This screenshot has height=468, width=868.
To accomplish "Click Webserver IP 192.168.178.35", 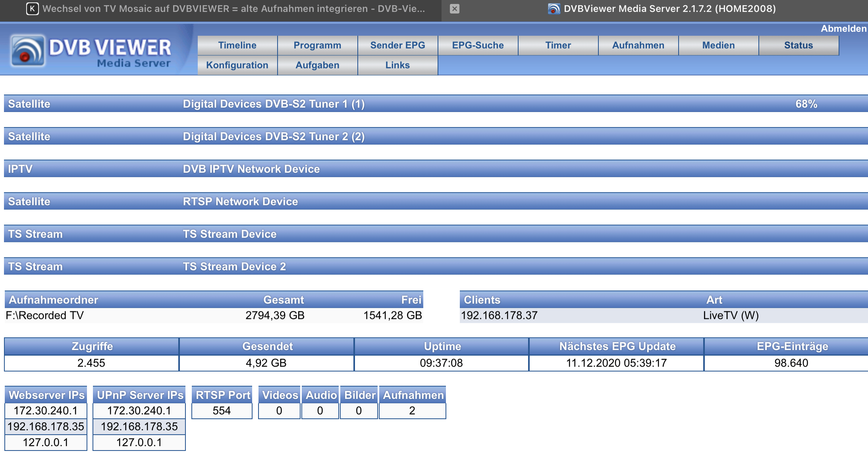I will click(x=46, y=427).
